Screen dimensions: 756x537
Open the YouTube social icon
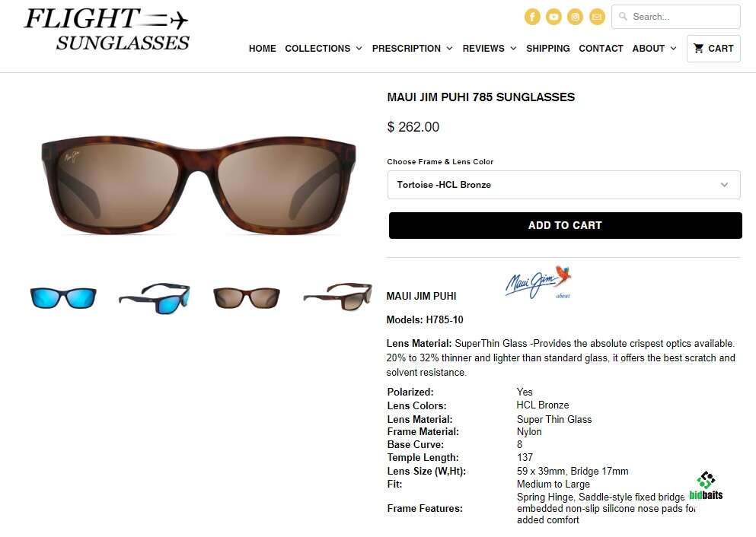click(553, 17)
